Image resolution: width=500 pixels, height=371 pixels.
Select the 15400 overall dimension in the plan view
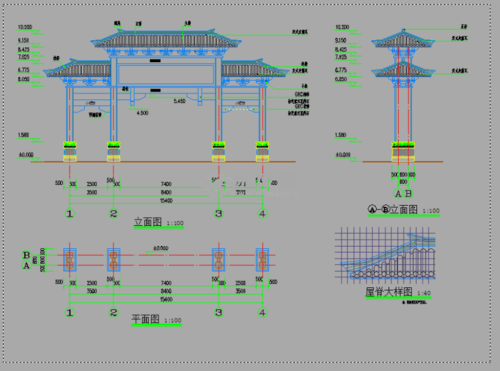pyautogui.click(x=166, y=299)
